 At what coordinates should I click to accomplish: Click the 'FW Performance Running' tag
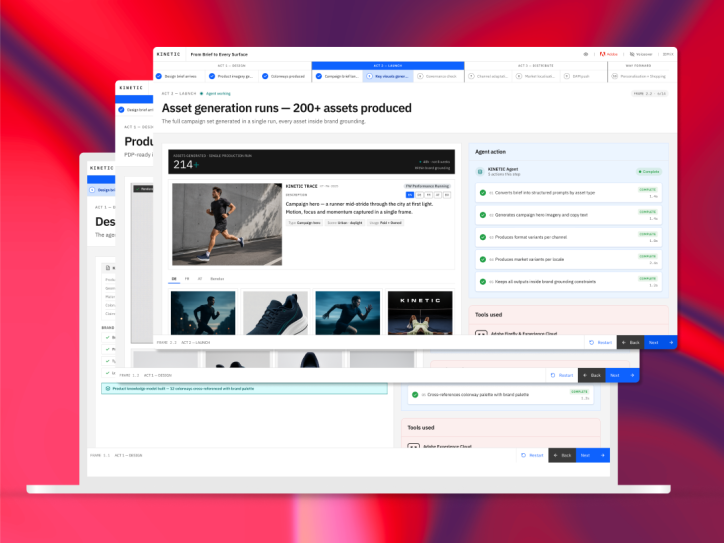point(427,186)
